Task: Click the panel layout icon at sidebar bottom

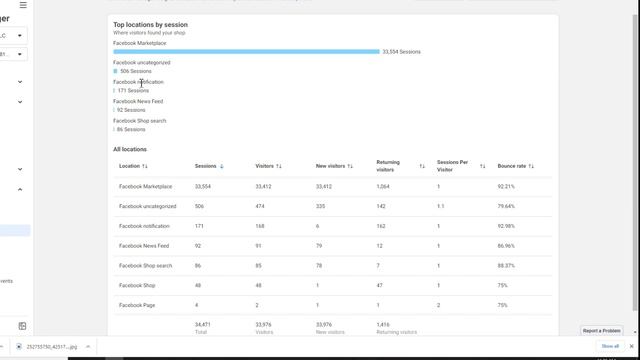Action: pos(22,326)
